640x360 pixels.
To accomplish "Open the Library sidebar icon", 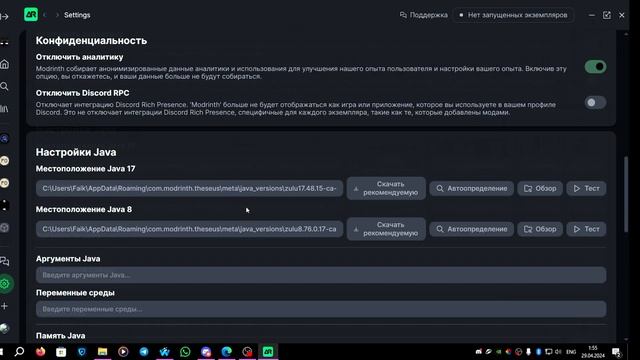I will click(4, 109).
